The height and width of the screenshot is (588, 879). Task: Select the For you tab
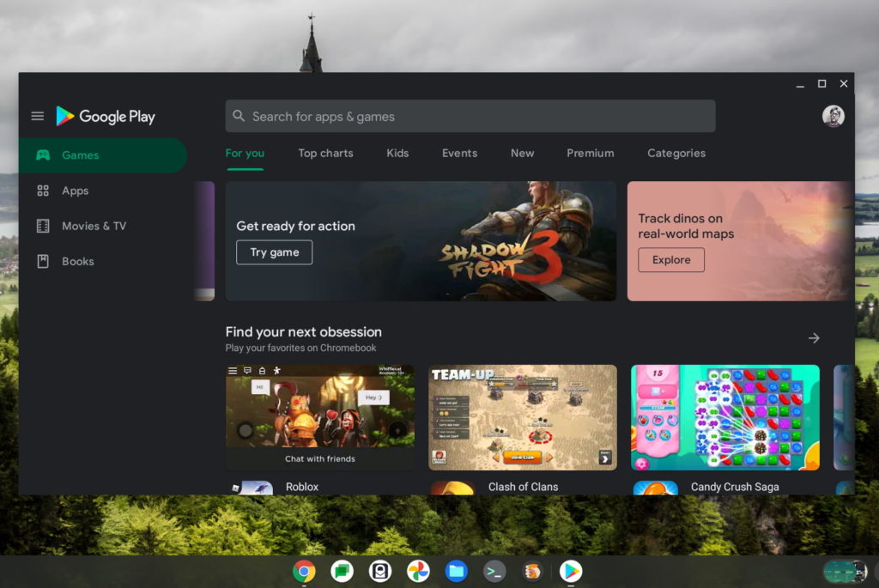pyautogui.click(x=245, y=154)
